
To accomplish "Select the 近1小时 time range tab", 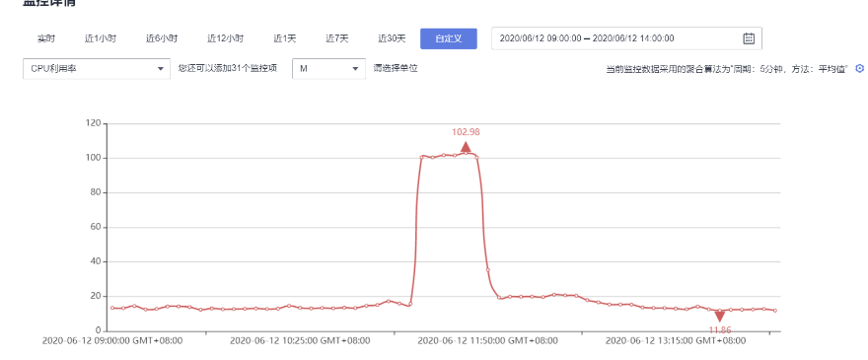I will click(x=101, y=38).
